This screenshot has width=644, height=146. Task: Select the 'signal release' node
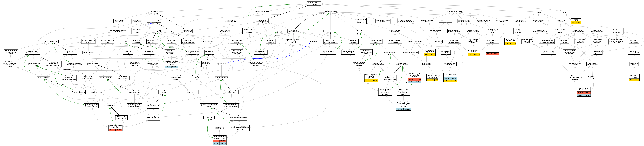click(221, 64)
